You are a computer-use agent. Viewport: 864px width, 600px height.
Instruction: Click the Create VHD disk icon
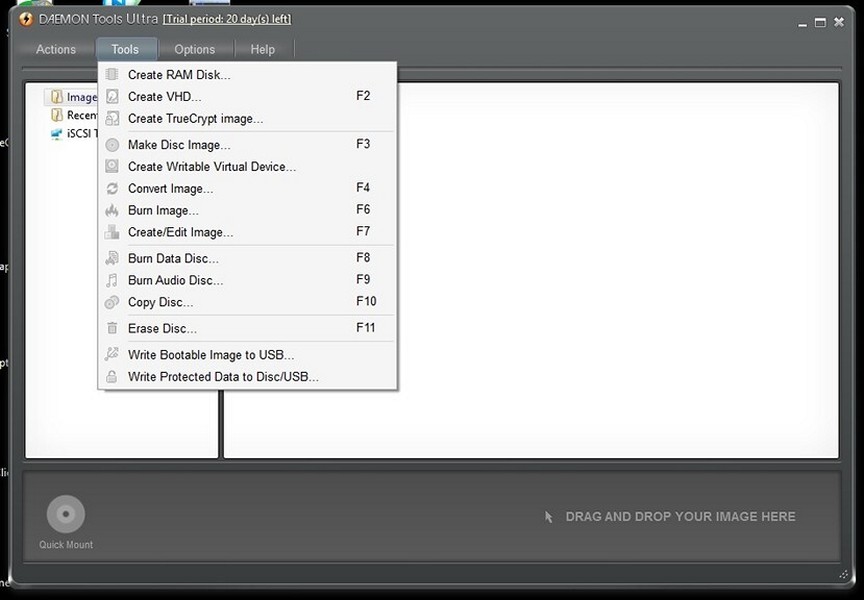[x=112, y=96]
